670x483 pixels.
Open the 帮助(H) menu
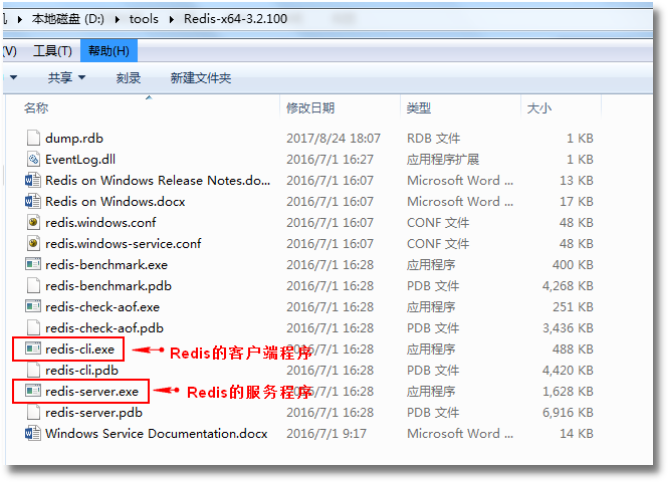tap(109, 51)
